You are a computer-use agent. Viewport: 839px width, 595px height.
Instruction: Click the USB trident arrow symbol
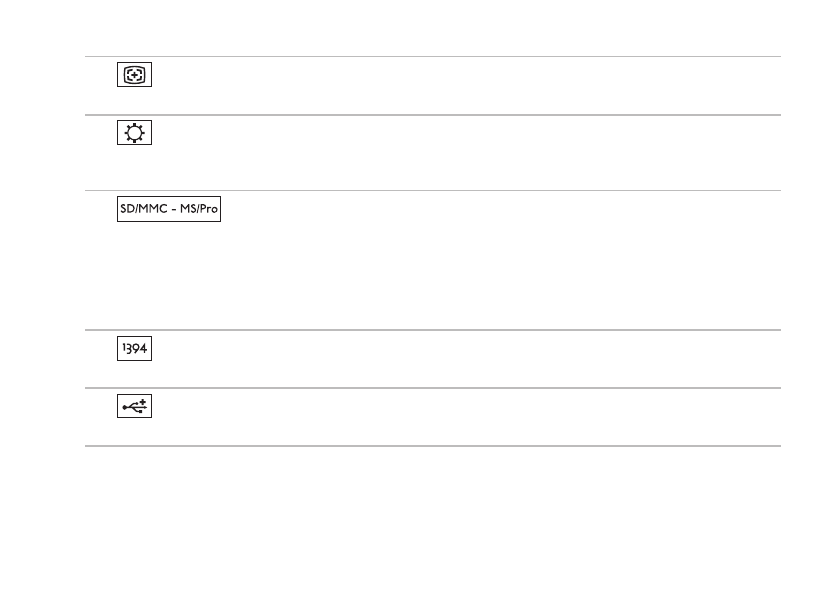point(134,407)
